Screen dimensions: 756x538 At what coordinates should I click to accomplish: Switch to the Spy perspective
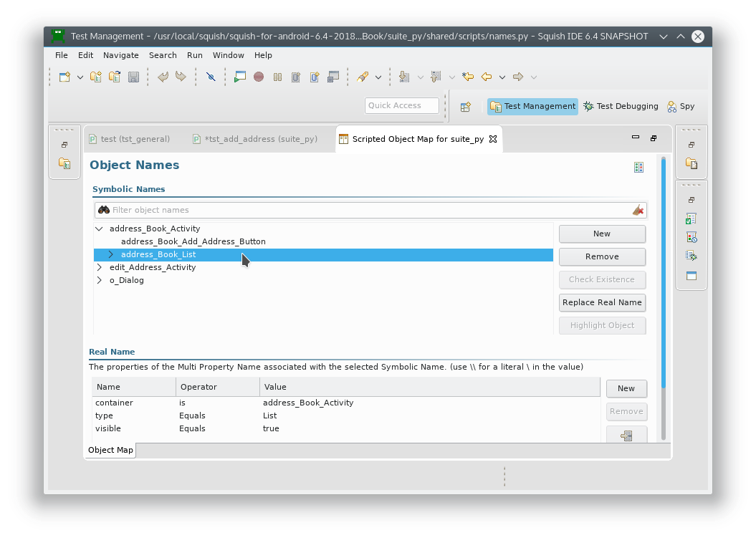click(681, 106)
